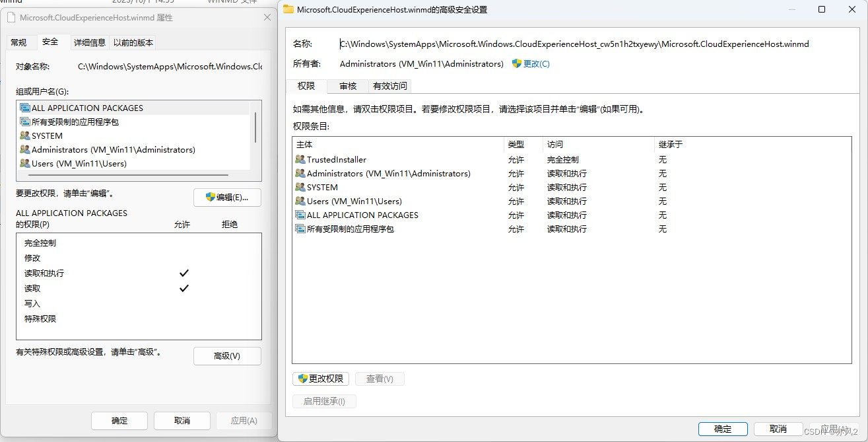Click 取消 in the Properties dialog
Viewport: 868px width, 442px height.
pos(182,420)
